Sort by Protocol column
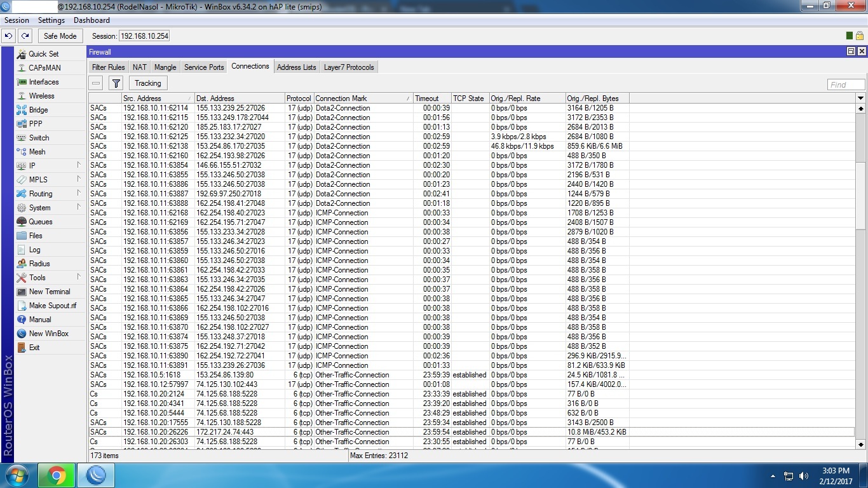 (299, 98)
